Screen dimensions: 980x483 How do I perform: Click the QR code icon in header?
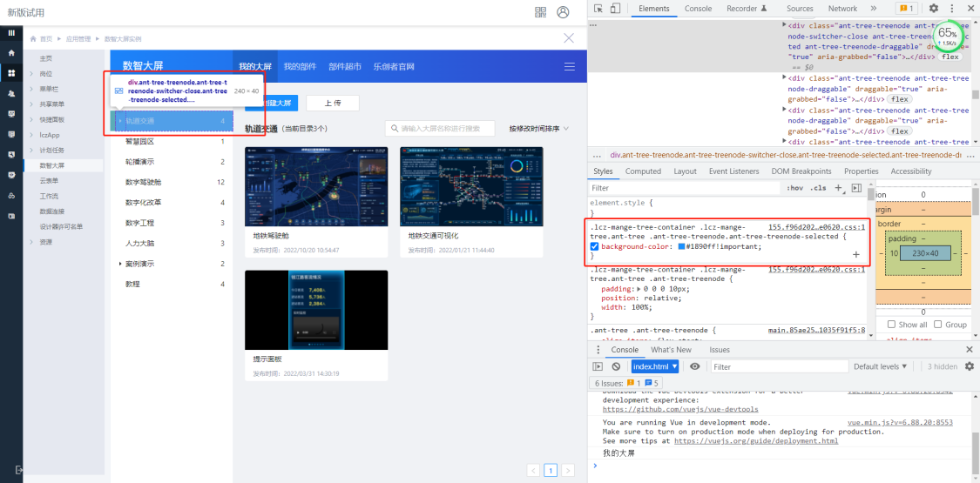(x=540, y=12)
